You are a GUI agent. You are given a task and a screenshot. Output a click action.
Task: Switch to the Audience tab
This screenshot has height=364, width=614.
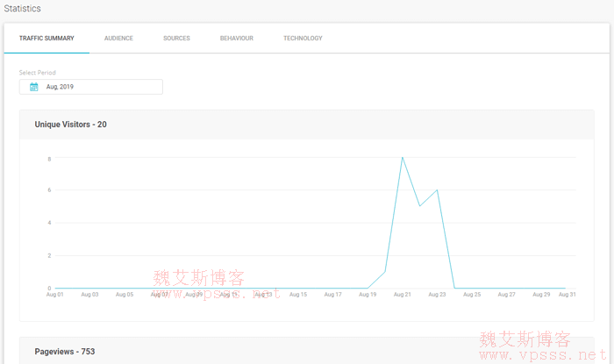pyautogui.click(x=118, y=39)
